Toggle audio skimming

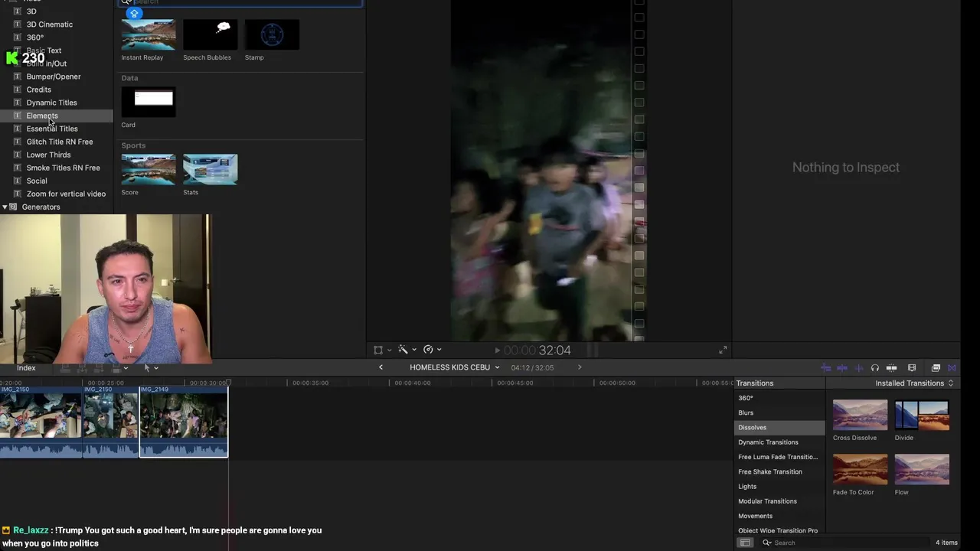tap(859, 368)
